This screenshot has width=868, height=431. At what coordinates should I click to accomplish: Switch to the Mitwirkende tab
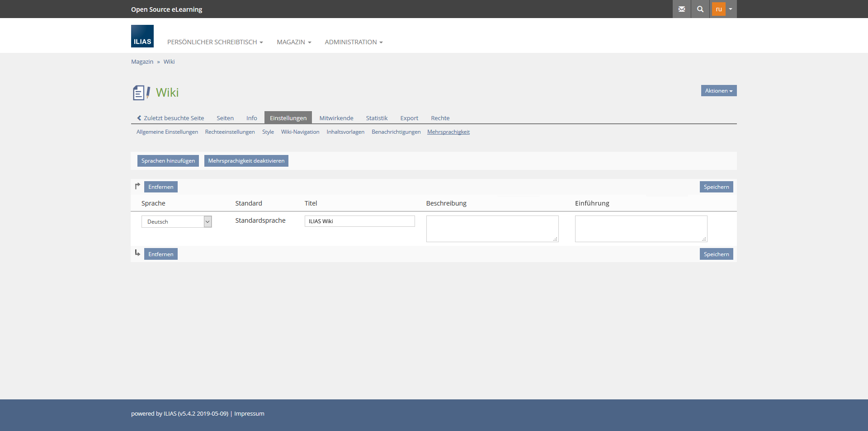(x=336, y=118)
